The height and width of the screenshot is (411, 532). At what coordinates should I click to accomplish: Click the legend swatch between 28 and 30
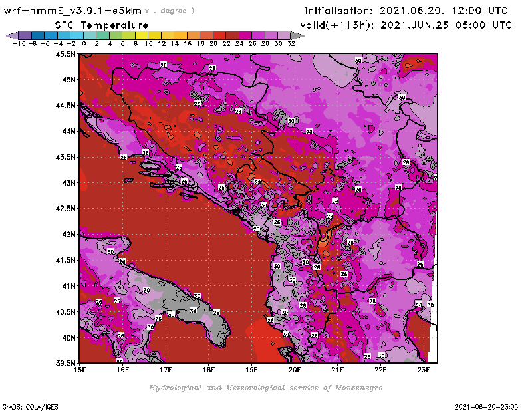(x=271, y=36)
